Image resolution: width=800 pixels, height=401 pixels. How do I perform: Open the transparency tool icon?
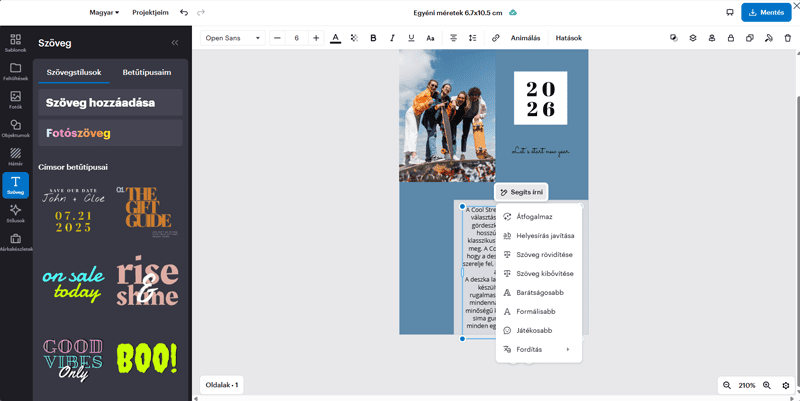[673, 38]
